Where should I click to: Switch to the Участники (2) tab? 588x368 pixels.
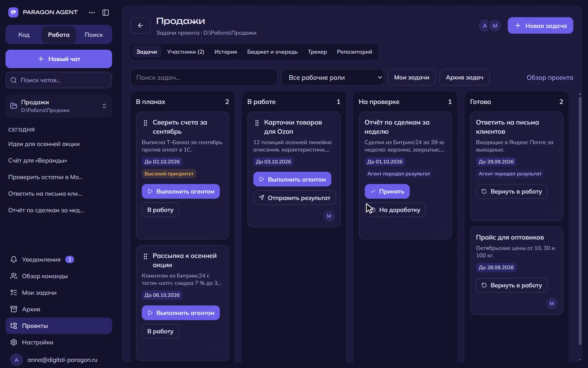[186, 52]
